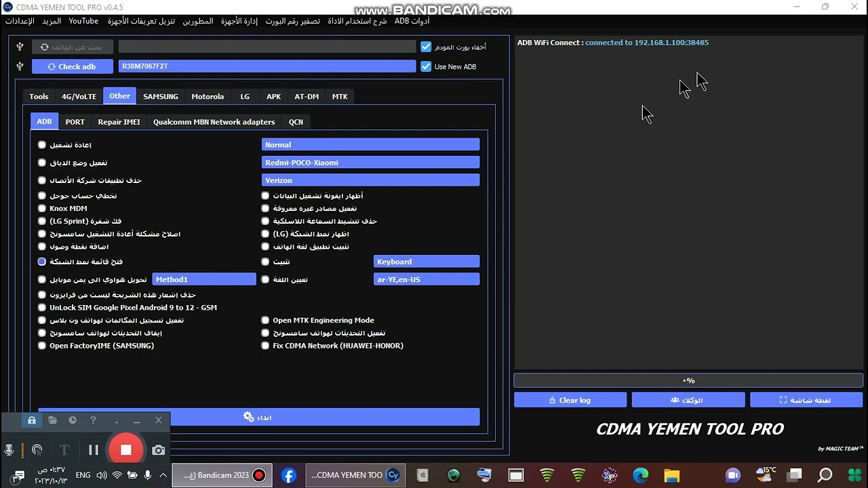The width and height of the screenshot is (868, 488).
Task: Click the USB icon beside Check adb
Action: coord(20,66)
